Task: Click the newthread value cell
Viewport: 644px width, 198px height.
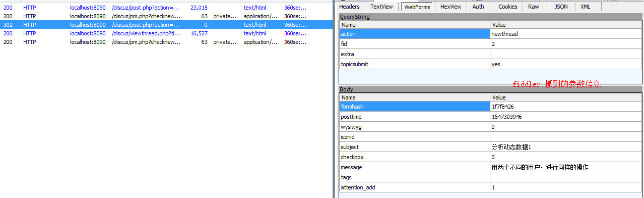Action: (x=566, y=34)
